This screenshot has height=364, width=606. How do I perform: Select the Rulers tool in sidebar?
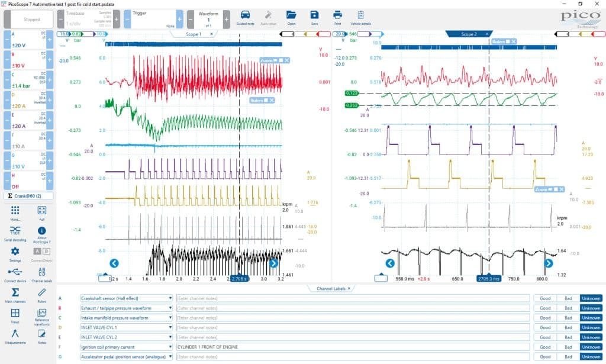click(x=42, y=295)
